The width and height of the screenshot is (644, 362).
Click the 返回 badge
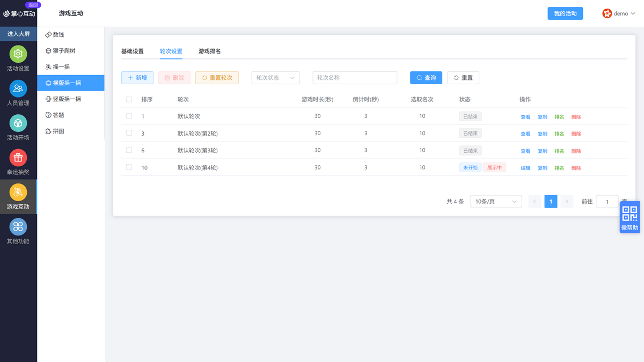[x=33, y=4]
